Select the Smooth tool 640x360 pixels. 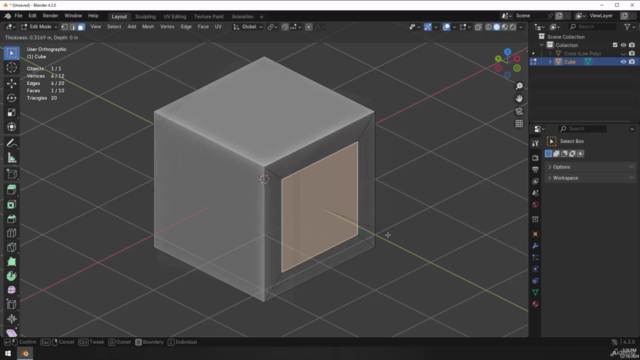click(11, 290)
